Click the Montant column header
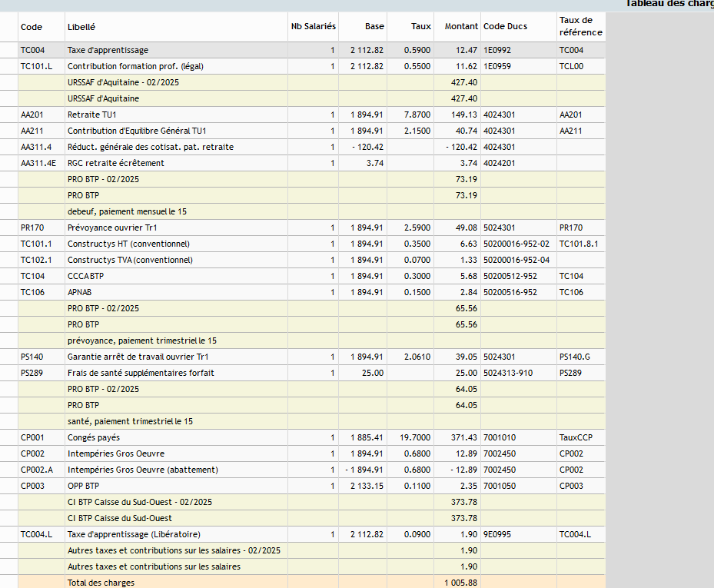 pos(457,27)
